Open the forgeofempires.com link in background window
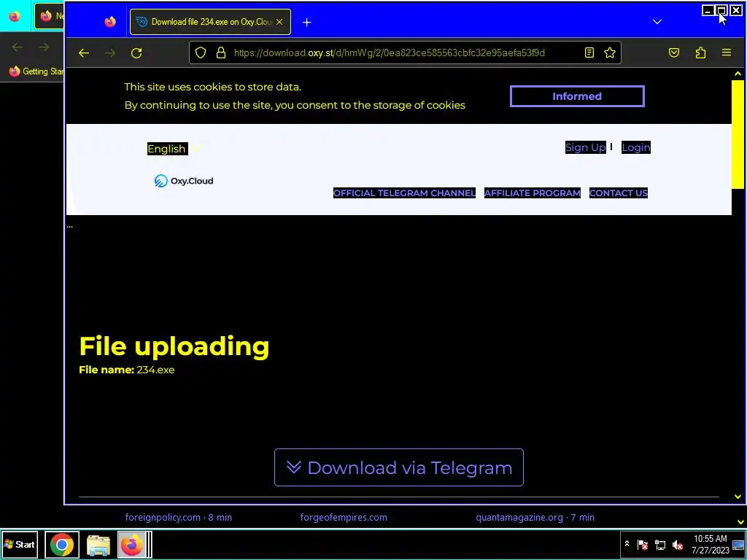Screen dimensions: 747x560 (344, 518)
